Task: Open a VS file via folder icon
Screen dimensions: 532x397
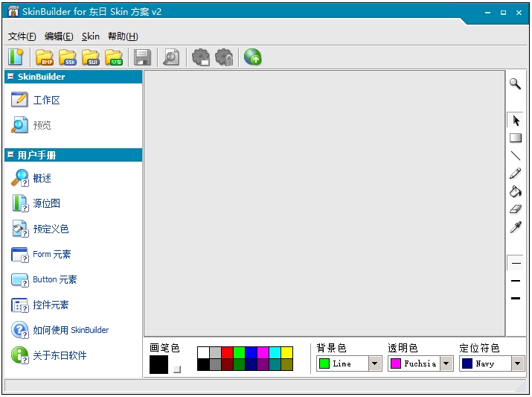Action: click(114, 57)
